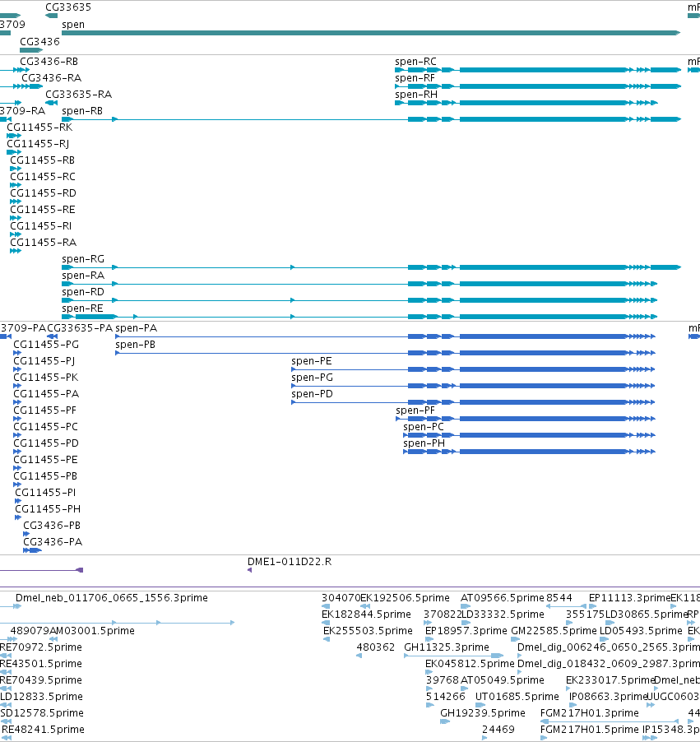Viewport: 700px width, 742px height.
Task: Select the spen-RD transcript label
Action: click(83, 291)
